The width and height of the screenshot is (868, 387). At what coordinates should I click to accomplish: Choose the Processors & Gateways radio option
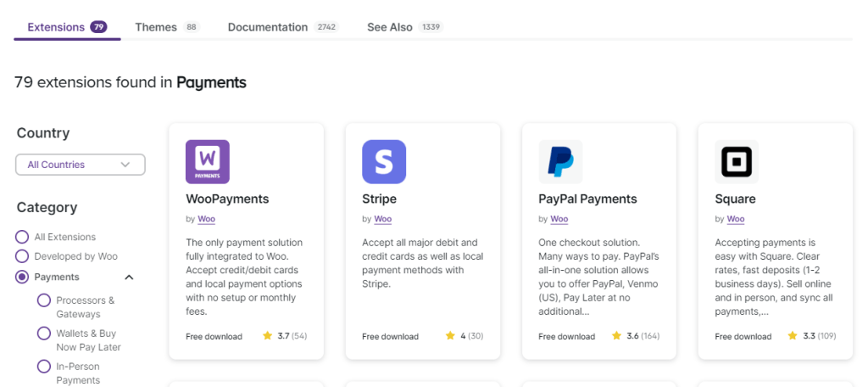pos(44,300)
